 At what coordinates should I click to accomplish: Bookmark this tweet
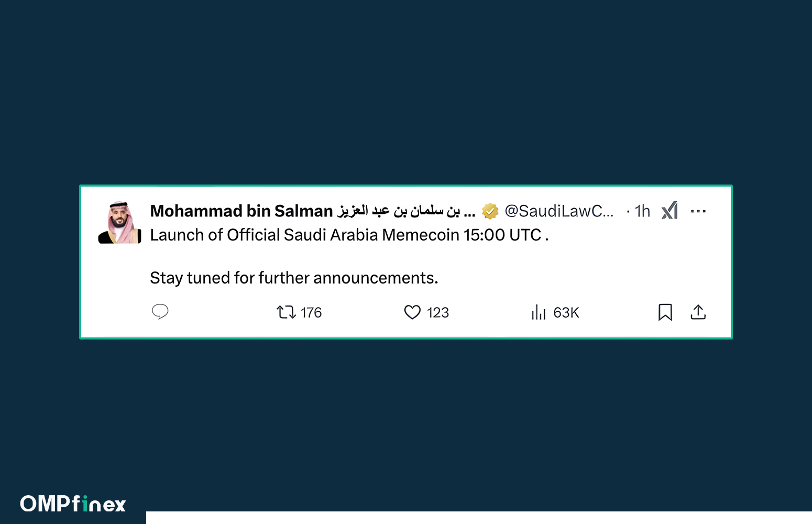[x=665, y=312]
